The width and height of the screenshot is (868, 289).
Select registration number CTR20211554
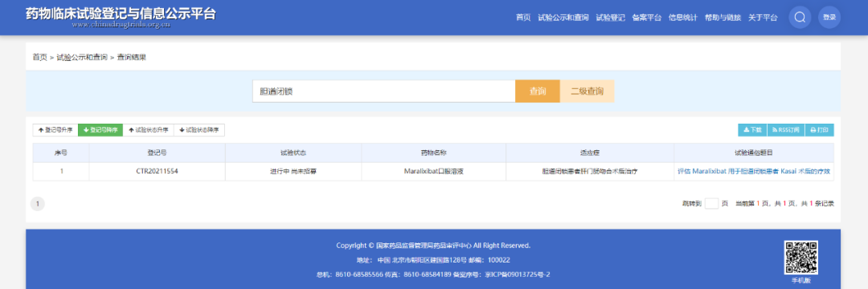(x=158, y=171)
